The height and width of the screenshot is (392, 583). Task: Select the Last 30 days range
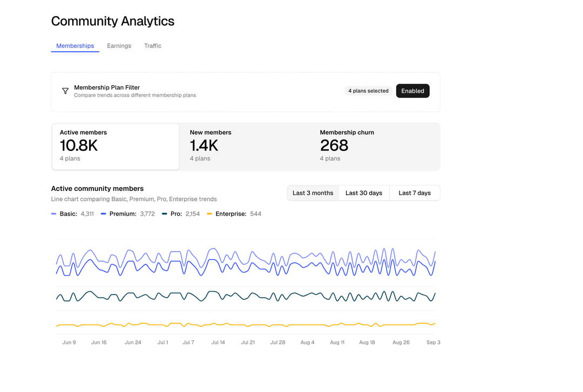(x=363, y=192)
